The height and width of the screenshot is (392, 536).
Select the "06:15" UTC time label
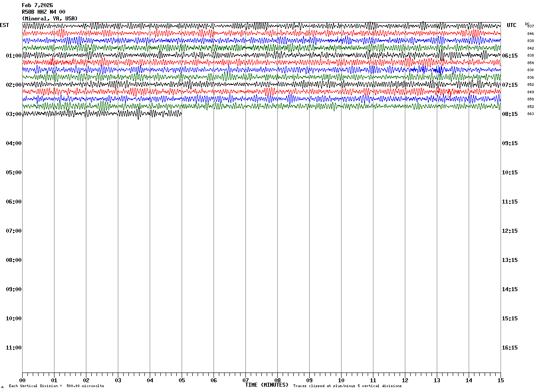coord(510,56)
